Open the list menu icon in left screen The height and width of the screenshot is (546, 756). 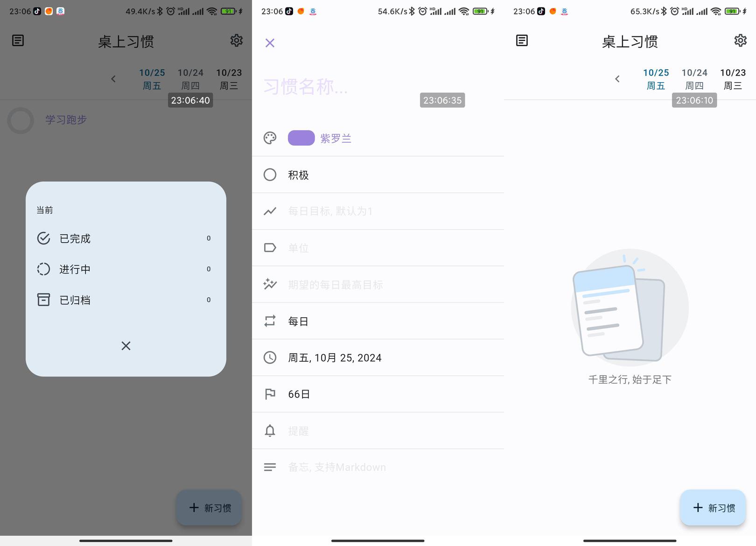18,41
